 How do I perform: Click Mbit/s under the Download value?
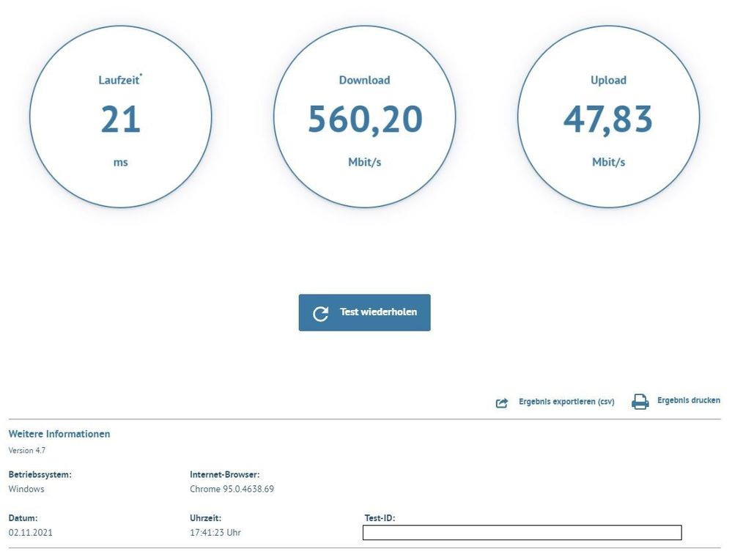tap(365, 162)
